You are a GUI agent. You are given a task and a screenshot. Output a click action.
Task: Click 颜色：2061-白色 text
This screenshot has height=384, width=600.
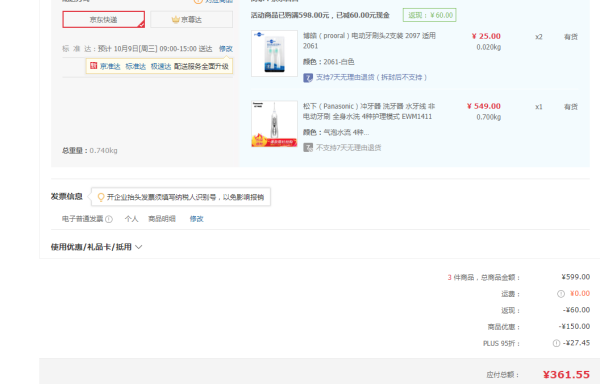click(x=329, y=62)
